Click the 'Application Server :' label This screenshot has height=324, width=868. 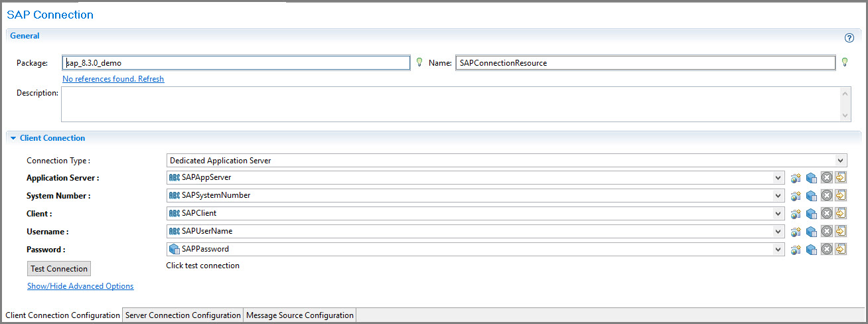point(63,178)
